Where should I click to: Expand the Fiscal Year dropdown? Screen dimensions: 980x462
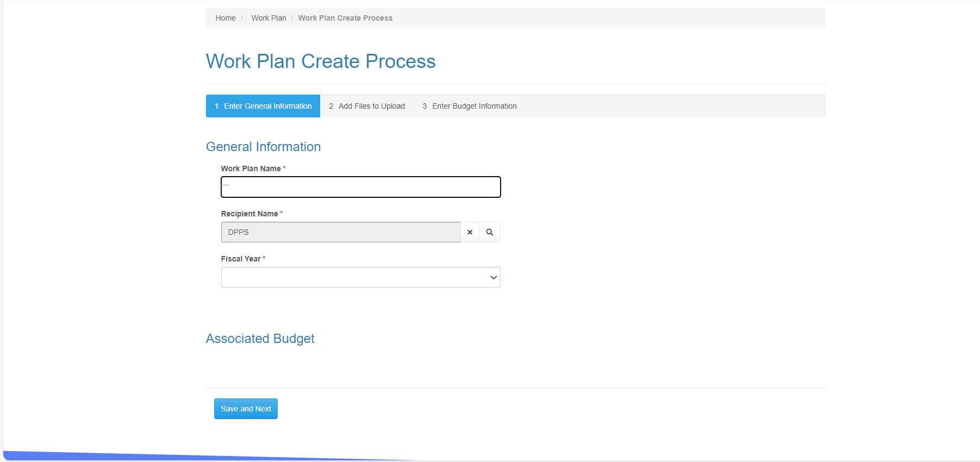(x=360, y=277)
